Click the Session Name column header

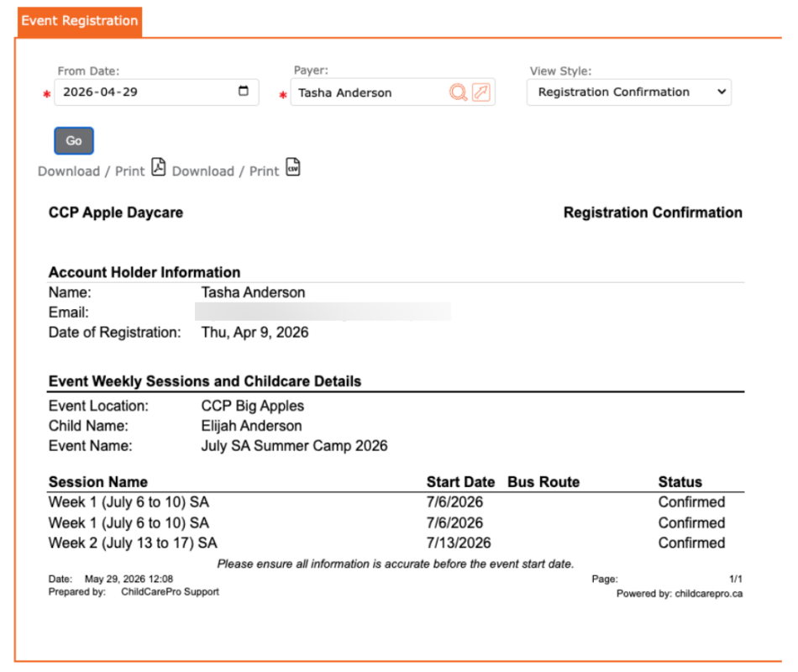(x=98, y=482)
